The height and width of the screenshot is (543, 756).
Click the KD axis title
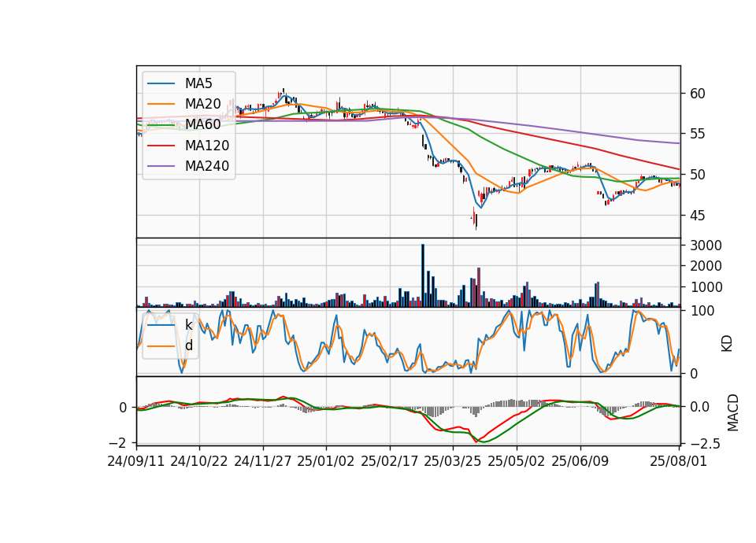(727, 343)
